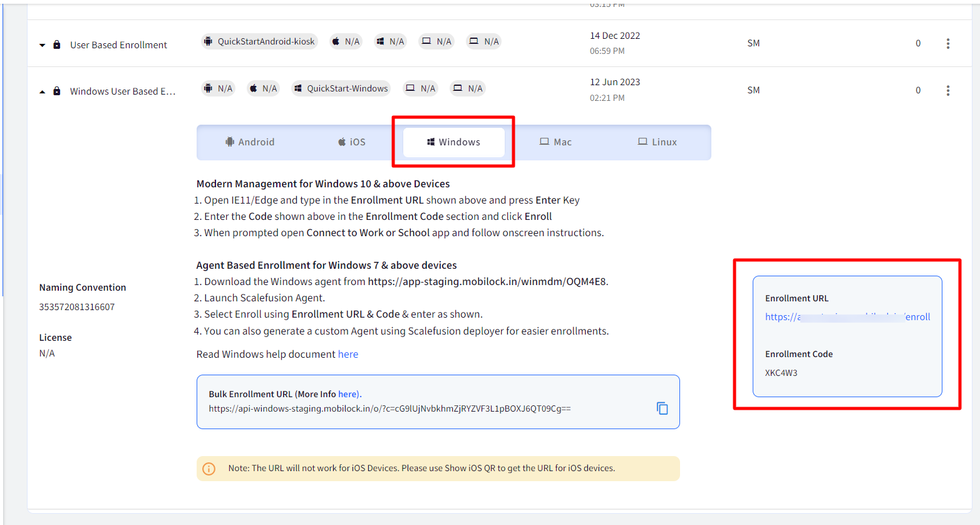The image size is (980, 525).
Task: Click Naming Convention value 353572081316607
Action: 77,307
